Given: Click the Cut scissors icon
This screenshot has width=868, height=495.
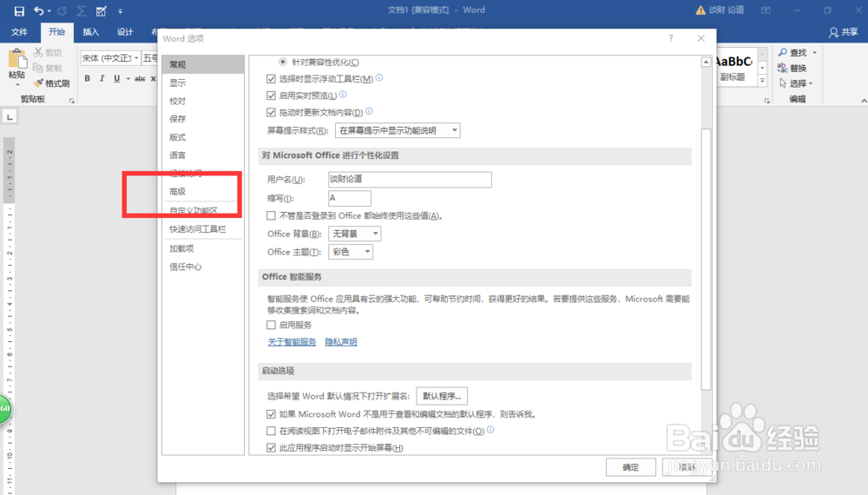Looking at the screenshot, I should tap(38, 52).
